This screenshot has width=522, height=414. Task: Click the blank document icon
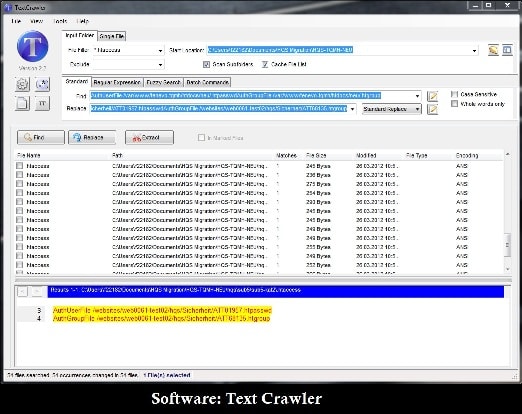click(22, 103)
